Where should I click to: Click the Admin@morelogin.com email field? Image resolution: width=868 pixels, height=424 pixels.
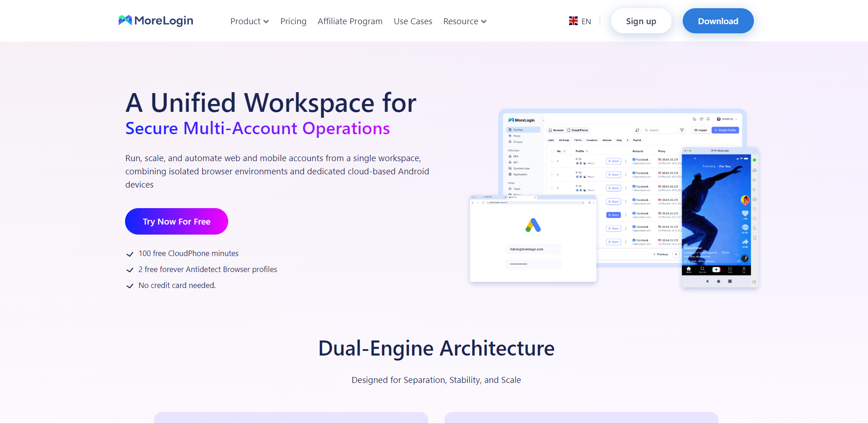[533, 249]
